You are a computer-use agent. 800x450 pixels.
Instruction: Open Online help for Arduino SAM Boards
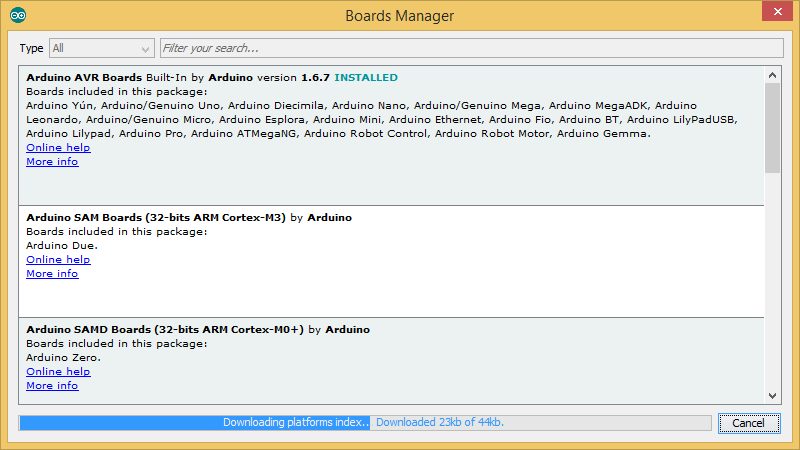click(58, 260)
